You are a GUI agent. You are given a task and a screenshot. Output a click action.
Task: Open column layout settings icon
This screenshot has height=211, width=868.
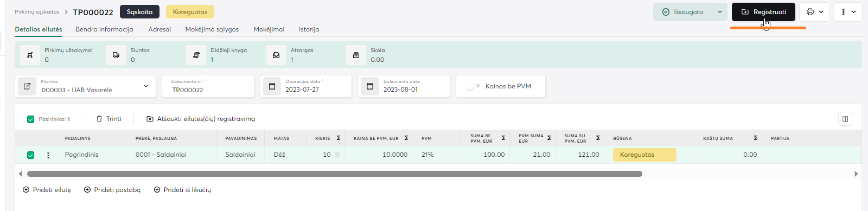coord(845,119)
